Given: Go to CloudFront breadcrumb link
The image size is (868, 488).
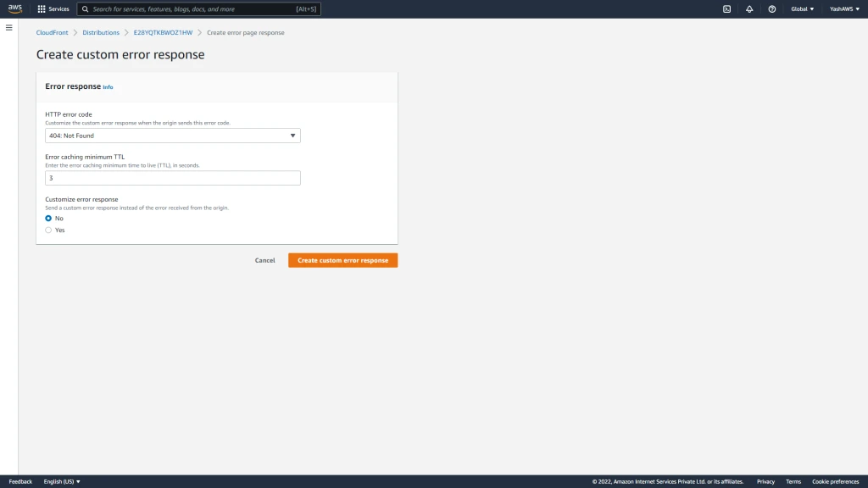Looking at the screenshot, I should pyautogui.click(x=52, y=33).
